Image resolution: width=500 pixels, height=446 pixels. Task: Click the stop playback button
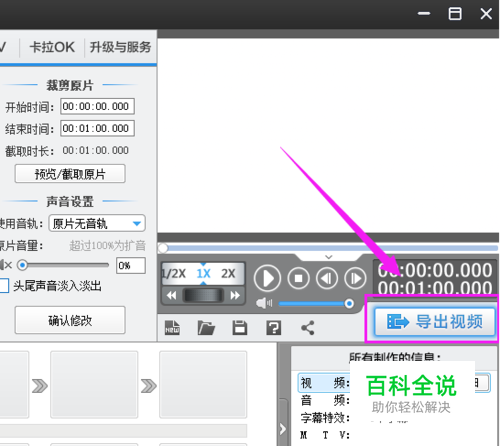[298, 278]
